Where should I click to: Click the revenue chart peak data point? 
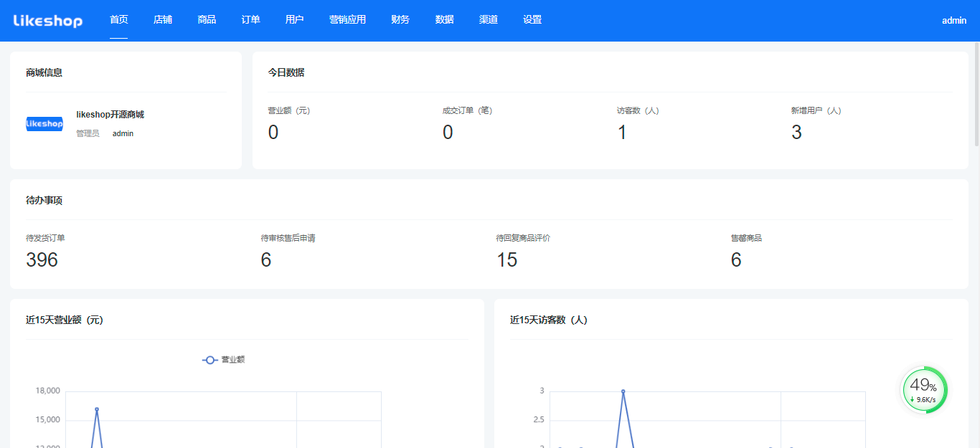[x=97, y=409]
